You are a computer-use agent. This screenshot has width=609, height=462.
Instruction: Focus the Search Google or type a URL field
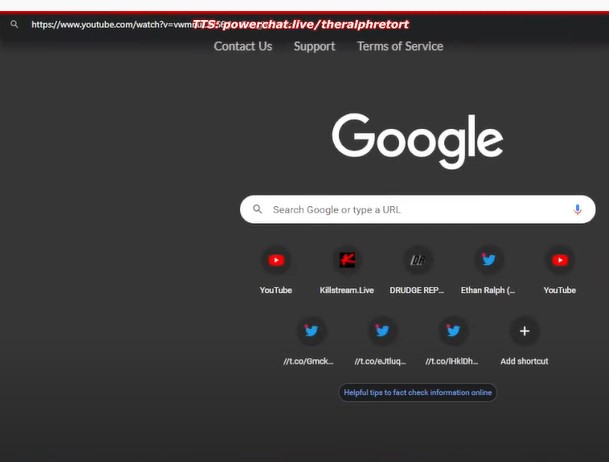[418, 209]
